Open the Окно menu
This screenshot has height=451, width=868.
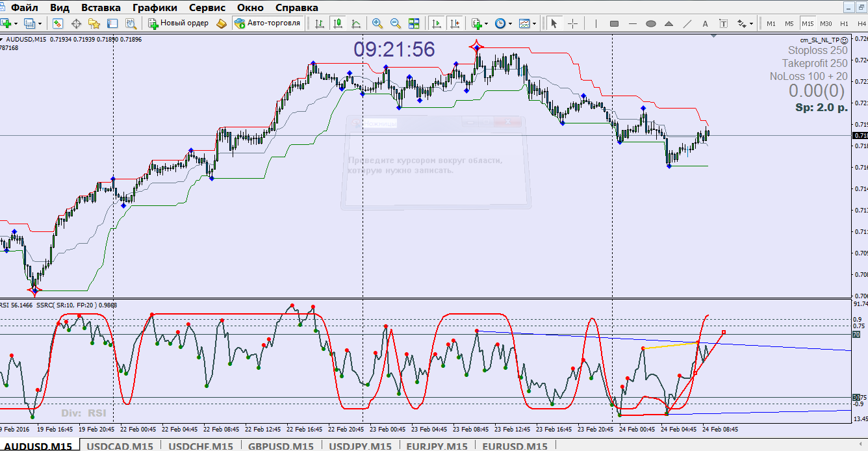(250, 8)
